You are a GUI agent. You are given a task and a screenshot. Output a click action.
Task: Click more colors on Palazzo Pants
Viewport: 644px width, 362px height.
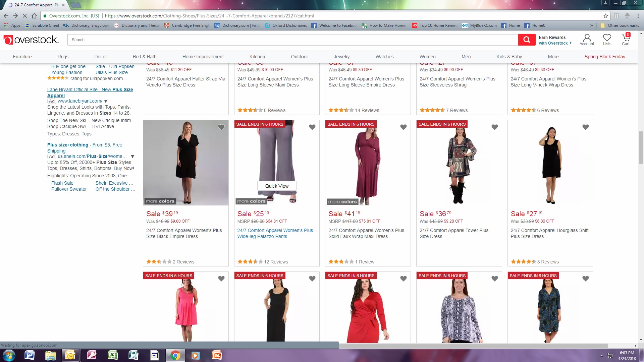[x=251, y=201]
